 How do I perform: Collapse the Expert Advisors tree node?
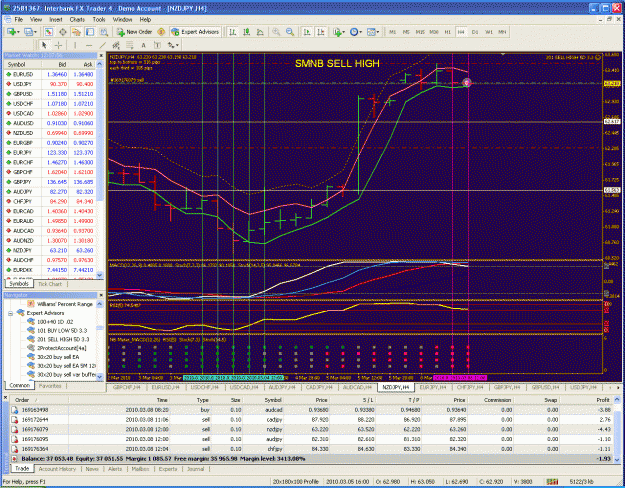10,313
